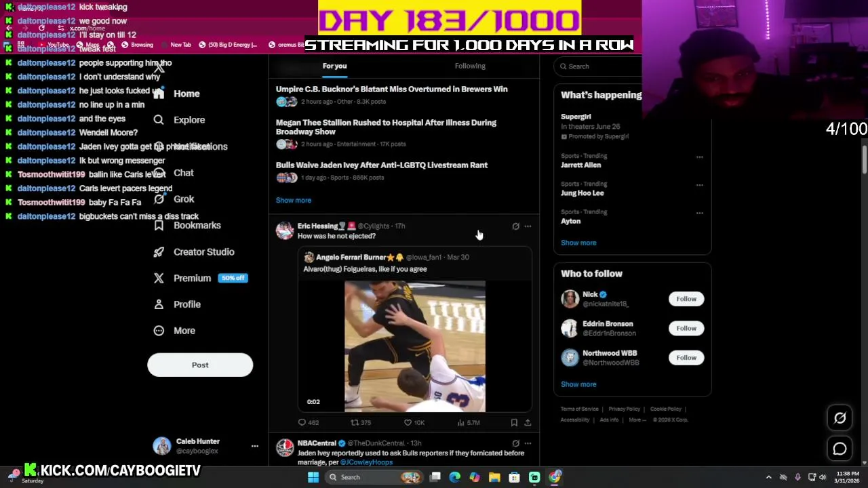Click the Post button
This screenshot has width=868, height=488.
200,365
